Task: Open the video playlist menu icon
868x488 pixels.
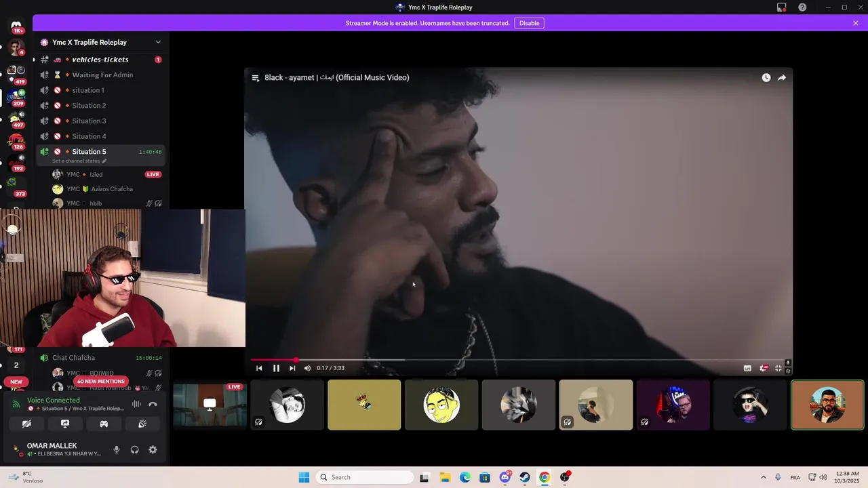Action: click(x=256, y=78)
